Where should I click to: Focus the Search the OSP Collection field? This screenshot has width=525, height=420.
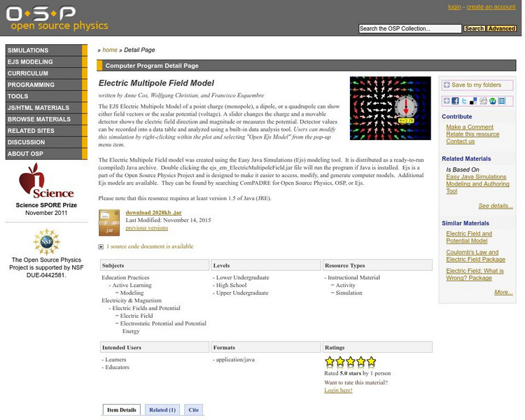click(410, 29)
